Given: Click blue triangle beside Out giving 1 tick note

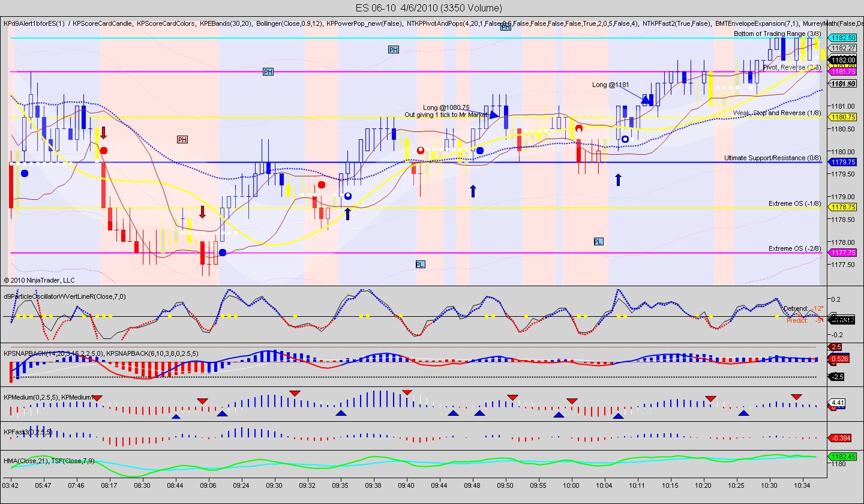Looking at the screenshot, I should 494,115.
